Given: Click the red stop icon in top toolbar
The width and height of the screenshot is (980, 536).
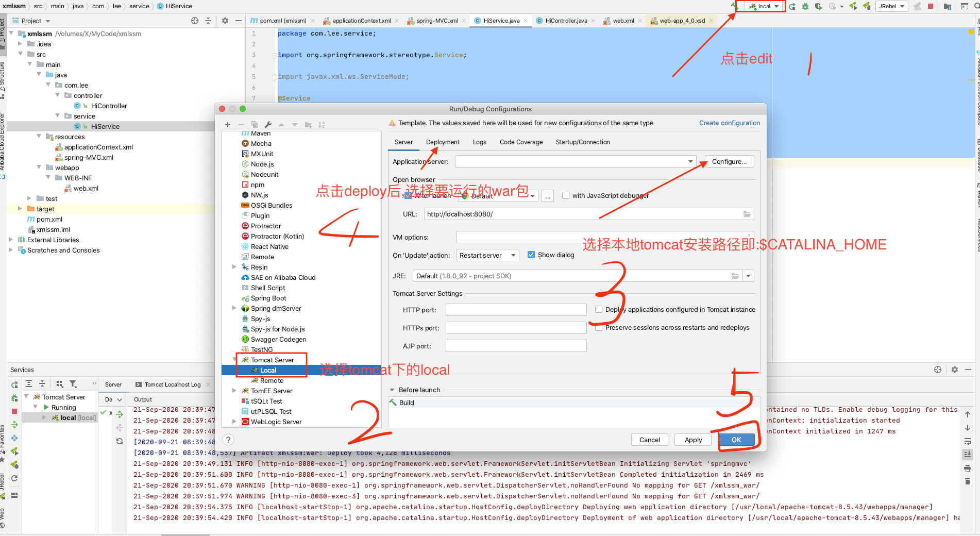Looking at the screenshot, I should pos(931,6).
